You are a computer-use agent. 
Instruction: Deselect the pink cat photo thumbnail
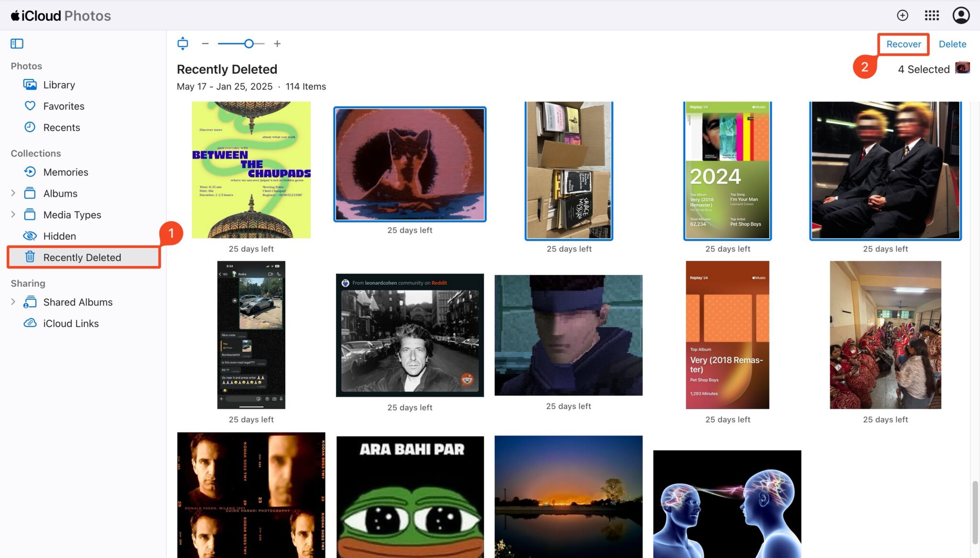410,164
